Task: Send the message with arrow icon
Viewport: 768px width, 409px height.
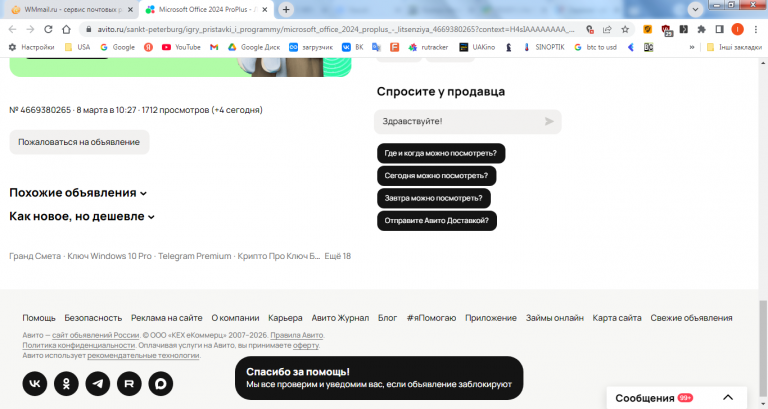Action: 549,121
